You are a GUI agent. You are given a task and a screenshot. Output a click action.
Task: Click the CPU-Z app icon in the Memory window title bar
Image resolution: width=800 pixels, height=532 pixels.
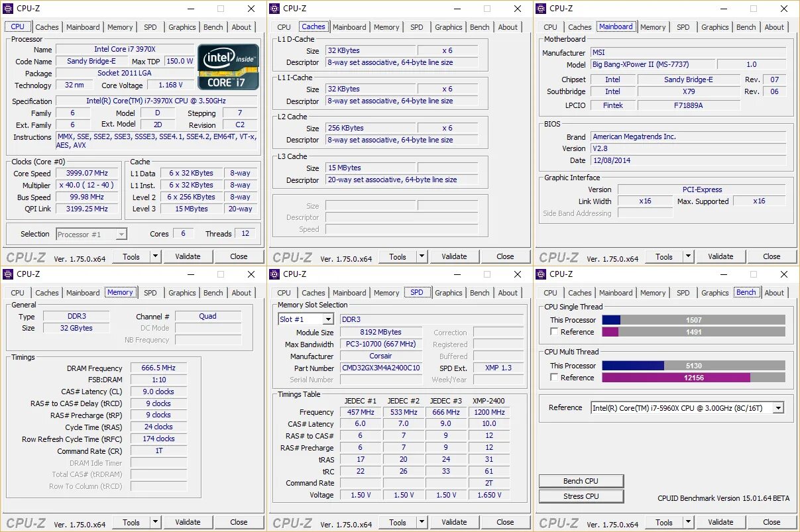click(9, 274)
